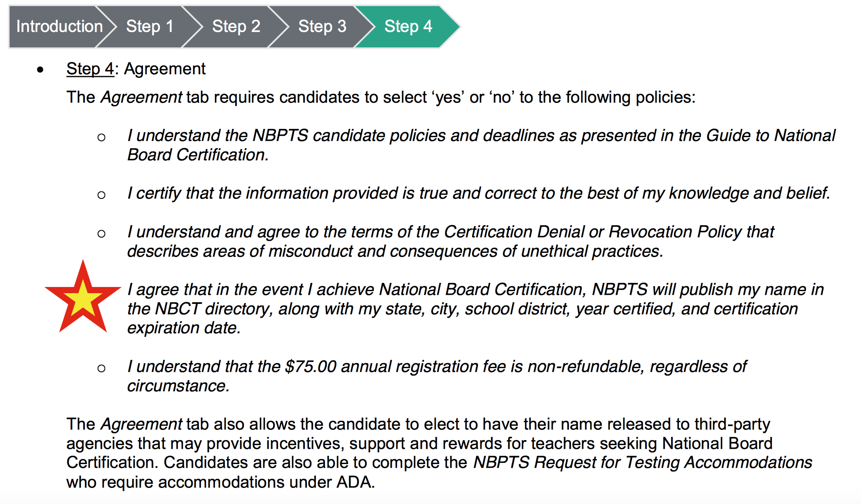This screenshot has width=861, height=504.
Task: Select the Introduction step in breadcrumb
Action: [x=59, y=27]
